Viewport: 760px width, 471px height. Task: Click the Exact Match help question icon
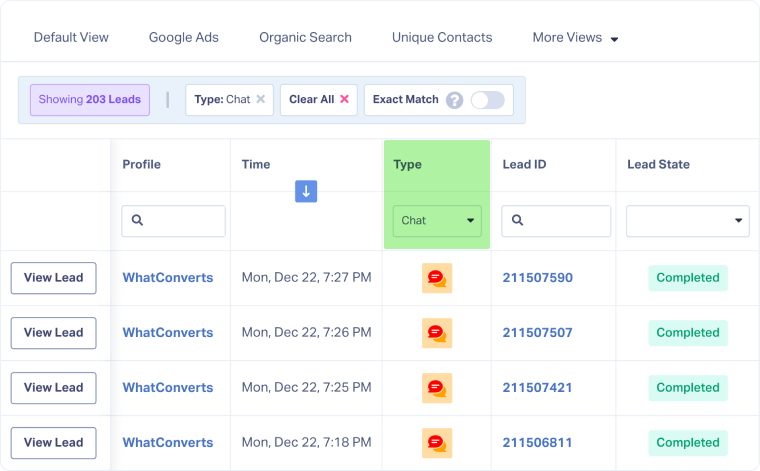[455, 100]
